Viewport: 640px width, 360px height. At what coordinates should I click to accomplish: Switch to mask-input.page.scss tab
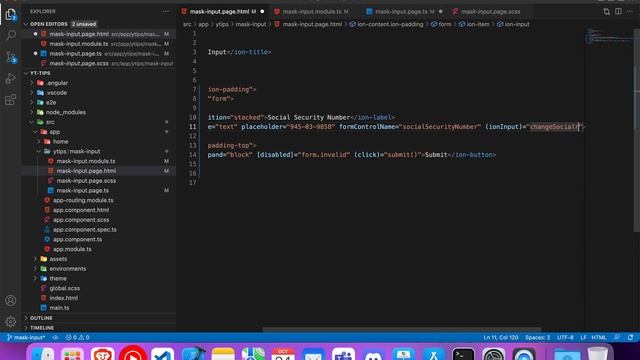pos(490,11)
